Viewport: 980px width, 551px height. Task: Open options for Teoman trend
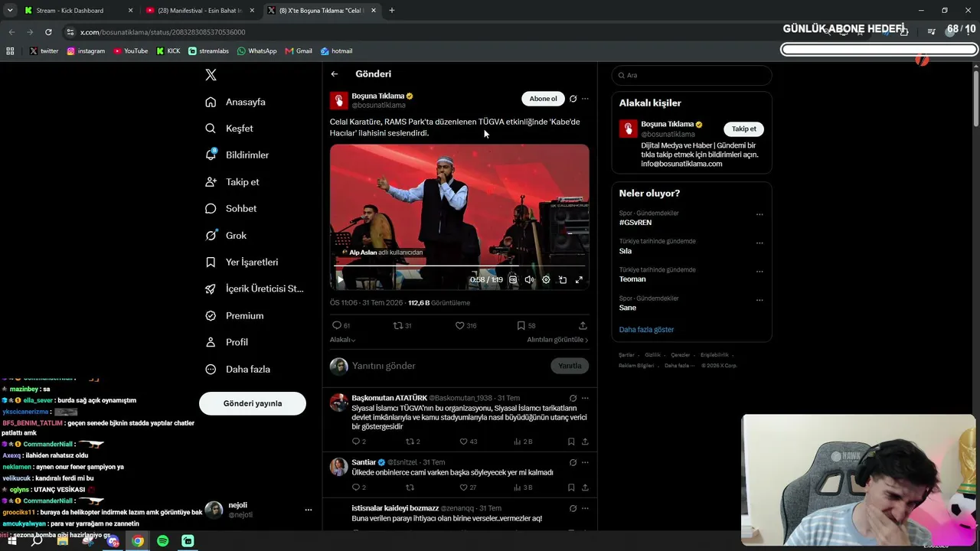[x=759, y=271]
